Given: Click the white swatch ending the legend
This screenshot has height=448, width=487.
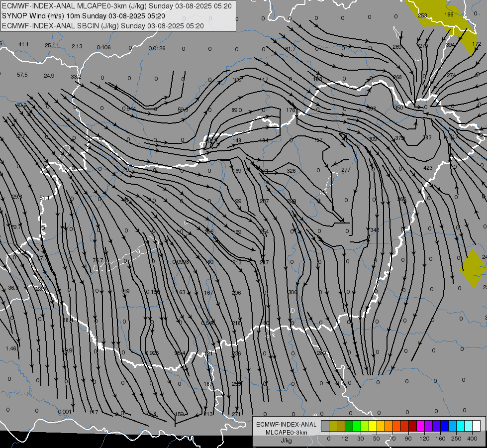Looking at the screenshot, I should tap(477, 426).
